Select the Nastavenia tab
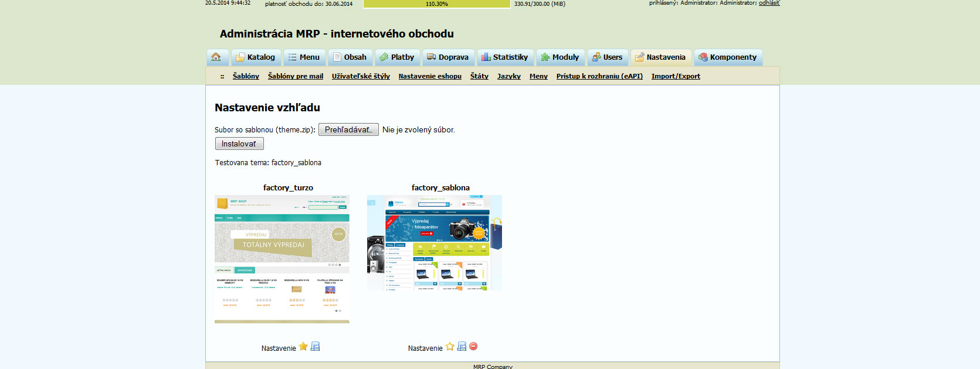 coord(661,57)
